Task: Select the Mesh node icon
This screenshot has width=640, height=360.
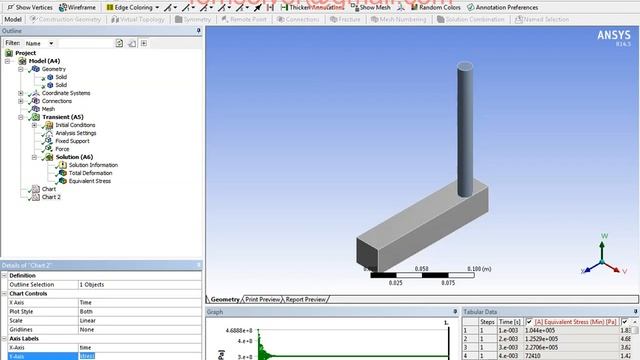Action: (36, 109)
